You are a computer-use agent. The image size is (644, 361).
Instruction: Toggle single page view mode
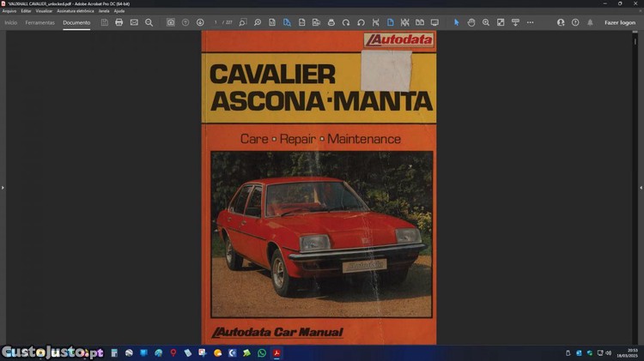click(x=390, y=22)
